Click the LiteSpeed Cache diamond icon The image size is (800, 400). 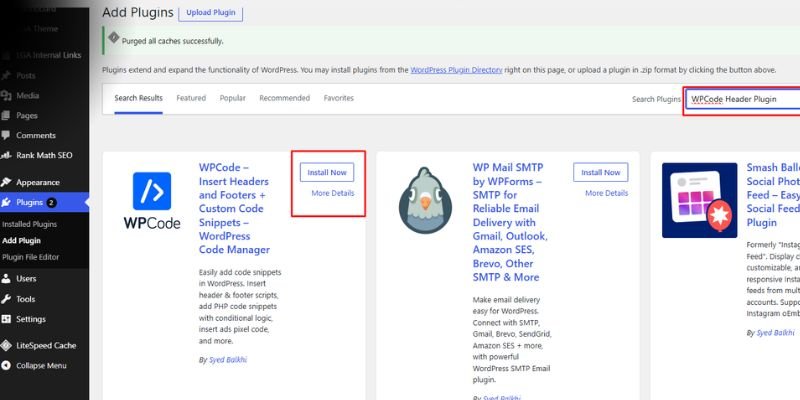coord(6,345)
